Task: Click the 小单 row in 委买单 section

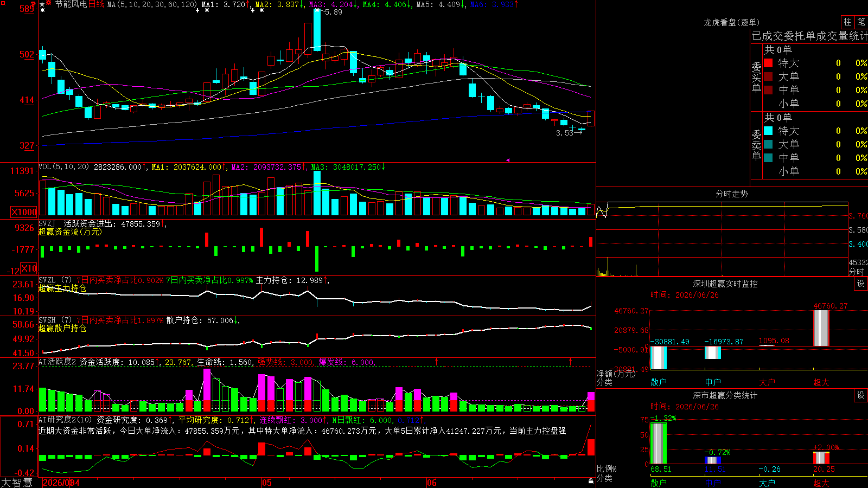Action: tap(815, 104)
